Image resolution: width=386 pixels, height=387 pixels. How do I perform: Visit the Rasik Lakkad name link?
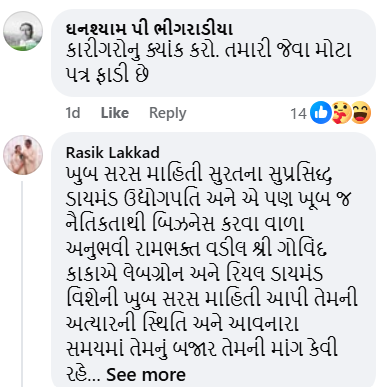(x=113, y=153)
